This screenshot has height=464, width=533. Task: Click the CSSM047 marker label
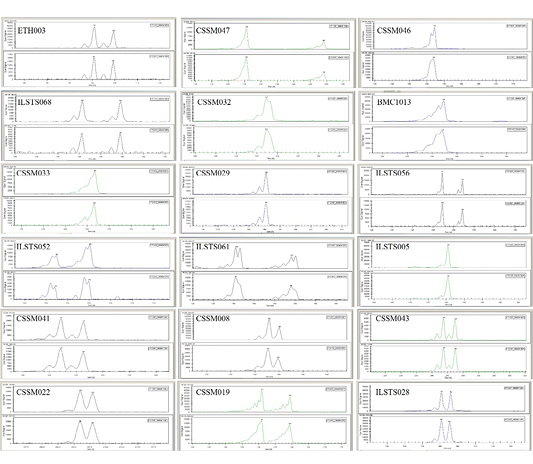tap(213, 31)
